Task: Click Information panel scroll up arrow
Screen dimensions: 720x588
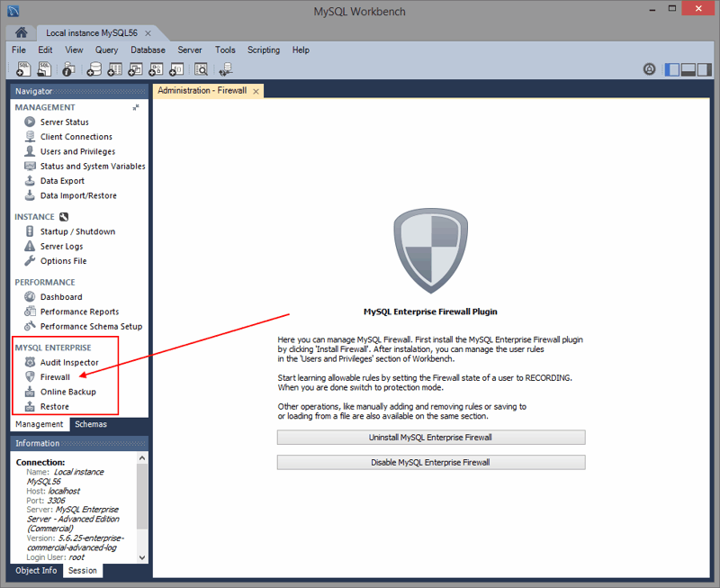Action: [142, 458]
